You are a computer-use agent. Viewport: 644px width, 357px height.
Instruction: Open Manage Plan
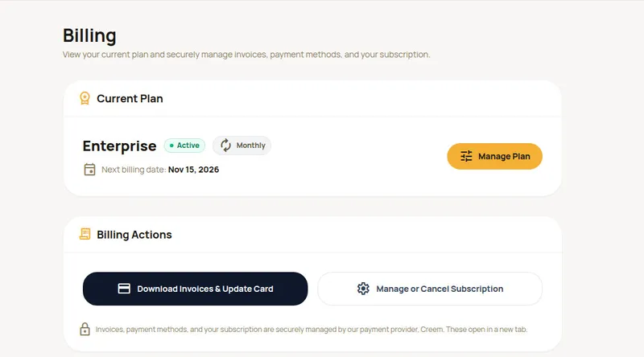pyautogui.click(x=494, y=156)
